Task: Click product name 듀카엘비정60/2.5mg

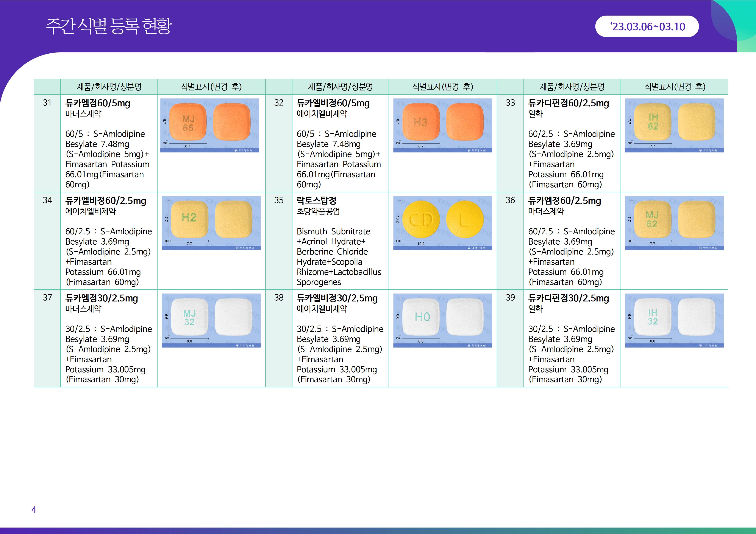Action: coord(105,201)
